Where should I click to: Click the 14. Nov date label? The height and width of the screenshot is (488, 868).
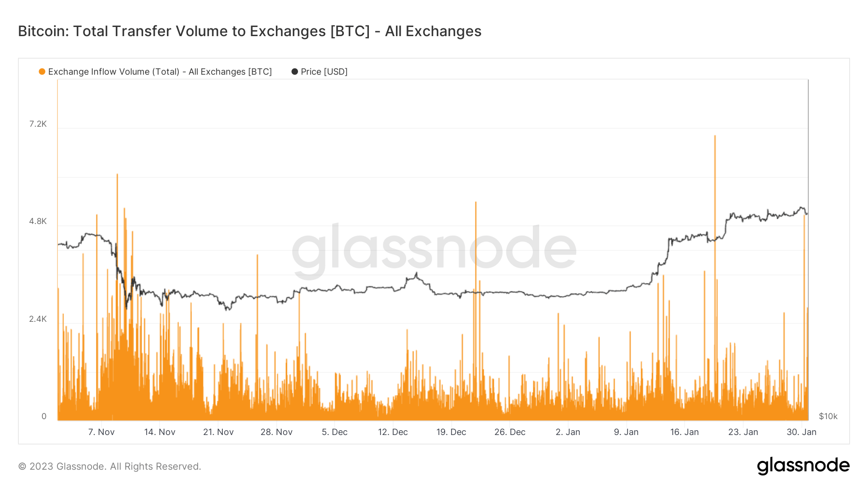pyautogui.click(x=160, y=432)
